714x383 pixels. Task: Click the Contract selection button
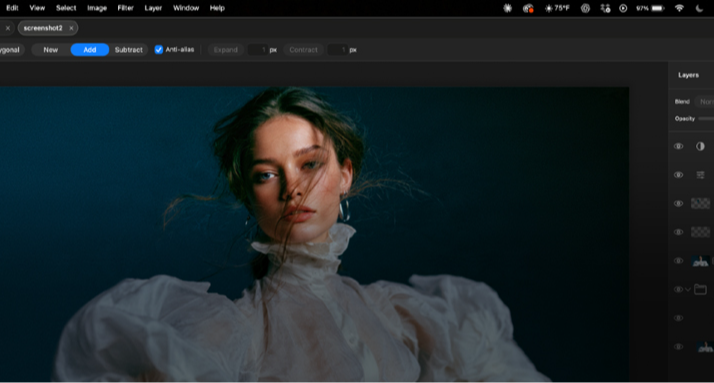pyautogui.click(x=303, y=50)
